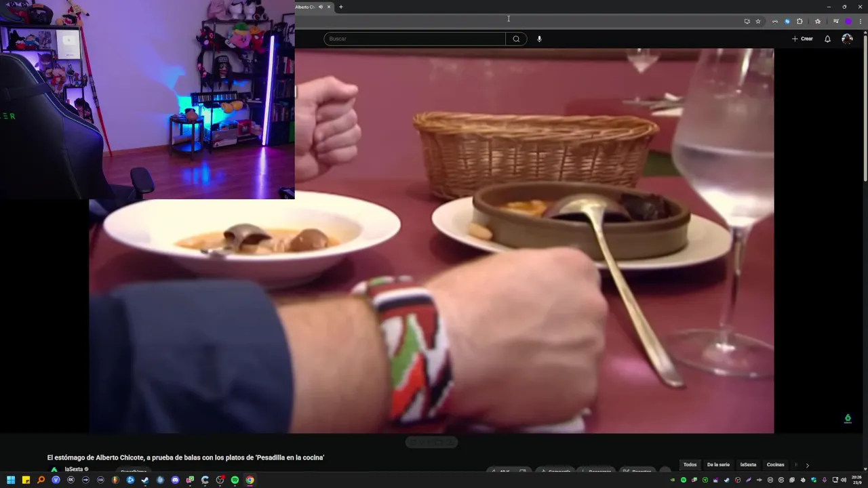The image size is (868, 488).
Task: Open the 4K app in taskbar
Action: (x=71, y=480)
